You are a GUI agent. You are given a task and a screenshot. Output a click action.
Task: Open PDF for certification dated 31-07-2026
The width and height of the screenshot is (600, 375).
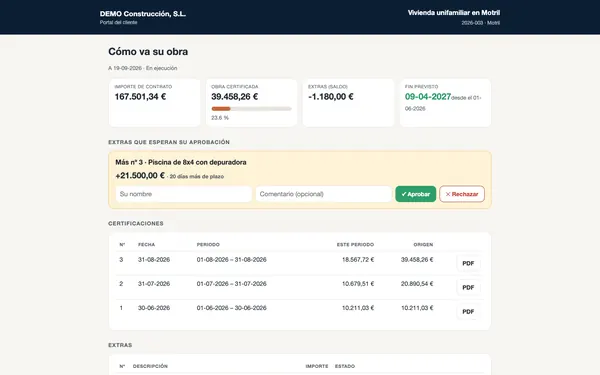(x=468, y=287)
